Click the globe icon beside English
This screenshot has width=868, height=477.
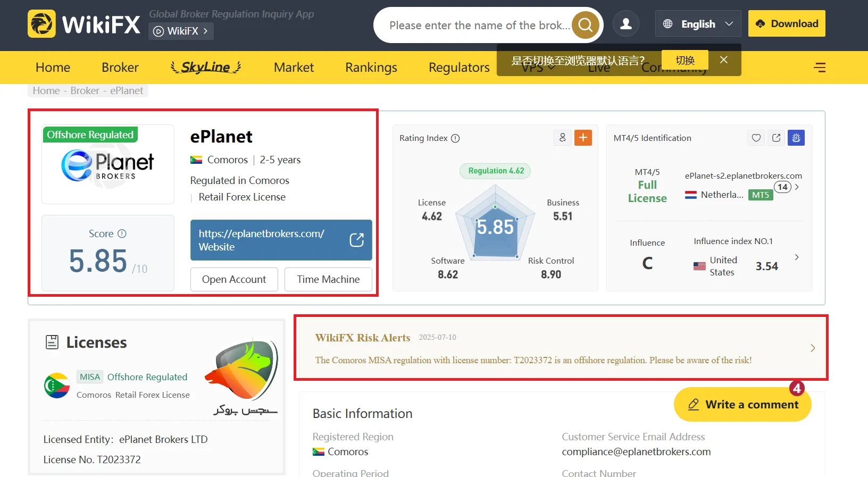pos(668,24)
